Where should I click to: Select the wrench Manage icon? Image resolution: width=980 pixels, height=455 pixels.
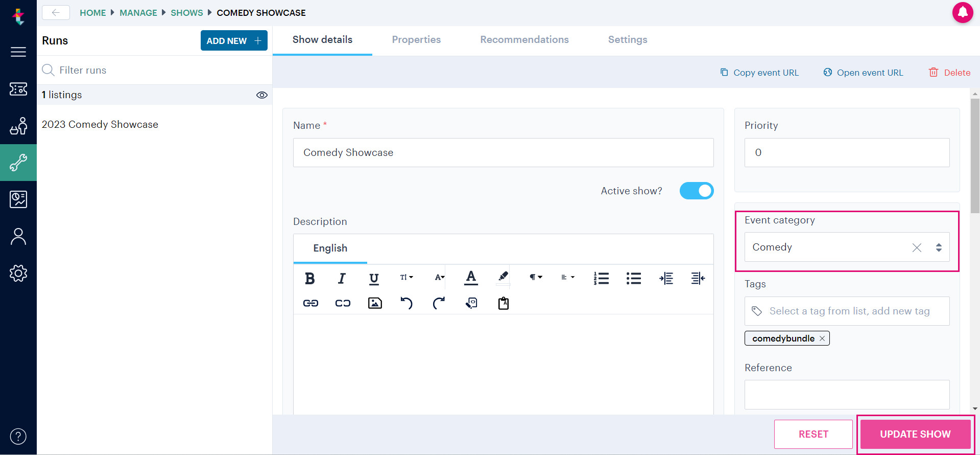(18, 163)
